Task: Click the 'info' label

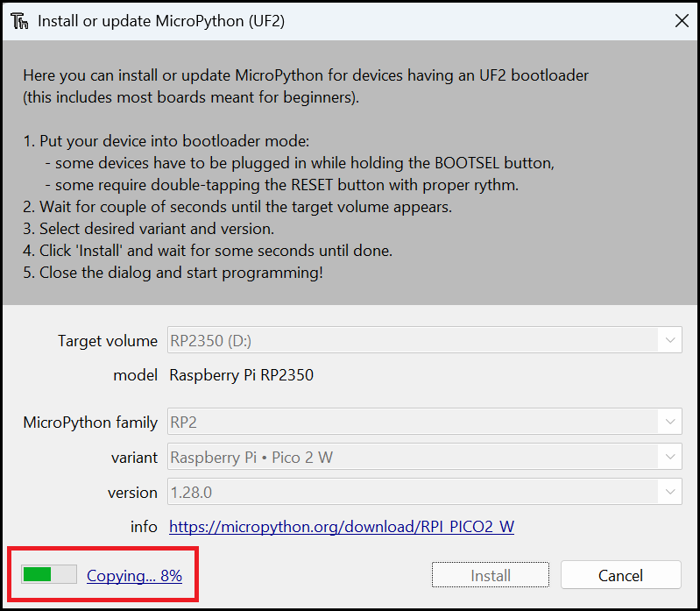Action: pyautogui.click(x=144, y=527)
